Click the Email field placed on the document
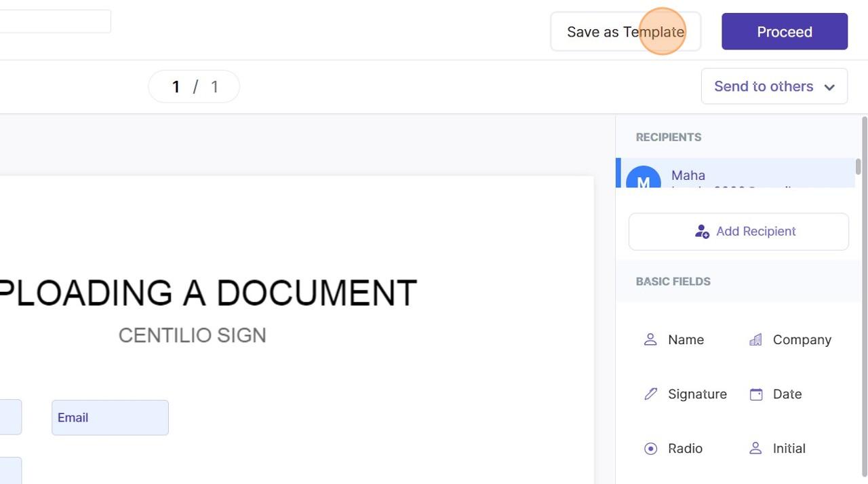This screenshot has height=484, width=868. pos(110,417)
